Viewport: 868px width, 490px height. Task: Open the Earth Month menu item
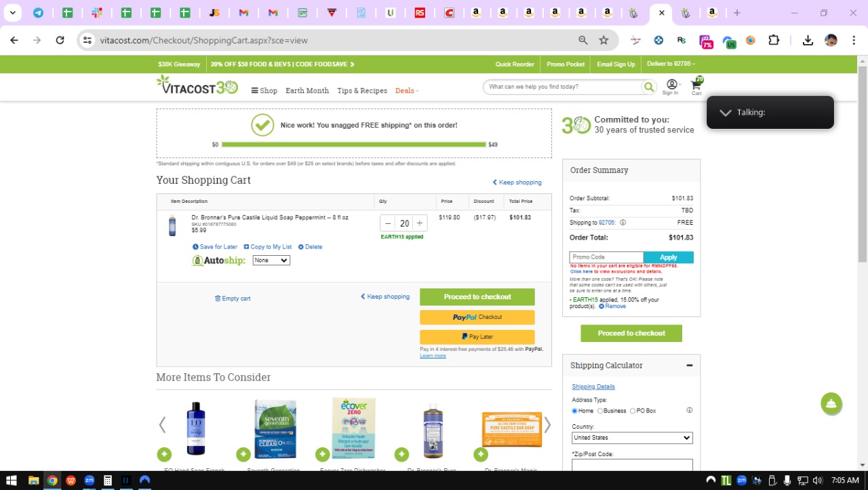[307, 90]
